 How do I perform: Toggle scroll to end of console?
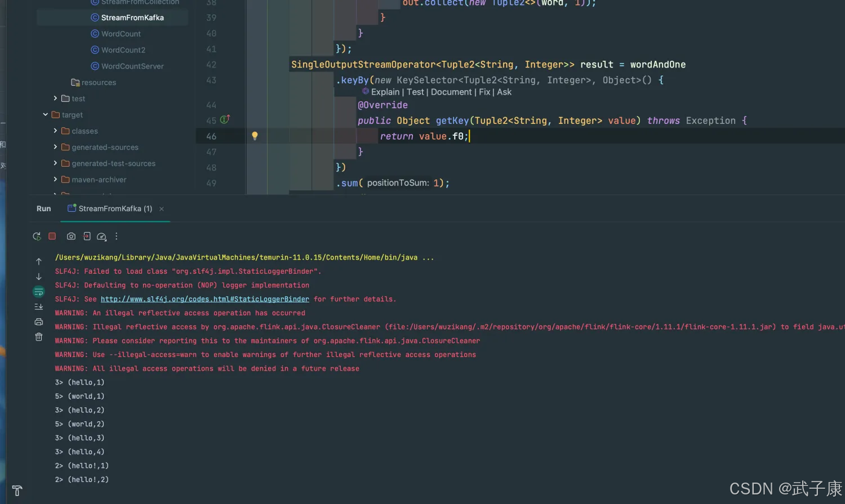[39, 307]
